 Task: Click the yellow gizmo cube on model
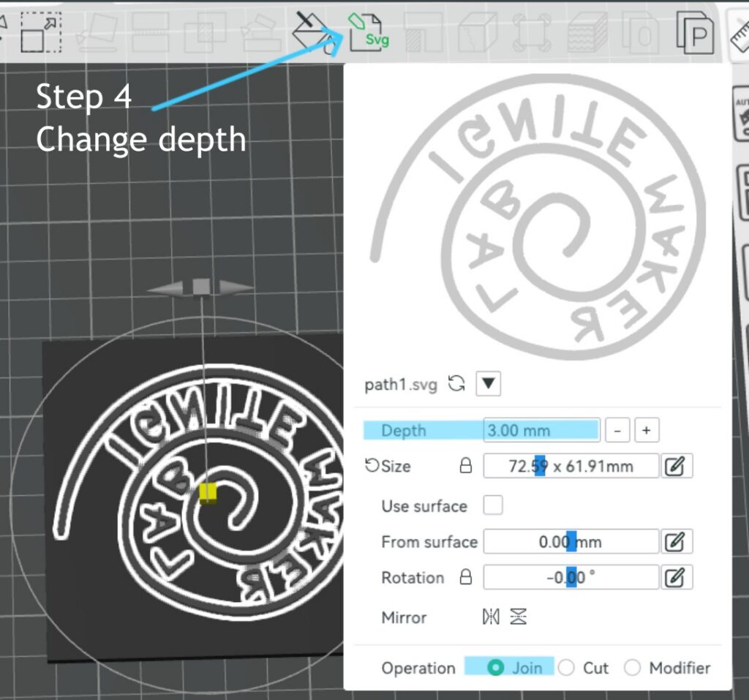(x=208, y=493)
